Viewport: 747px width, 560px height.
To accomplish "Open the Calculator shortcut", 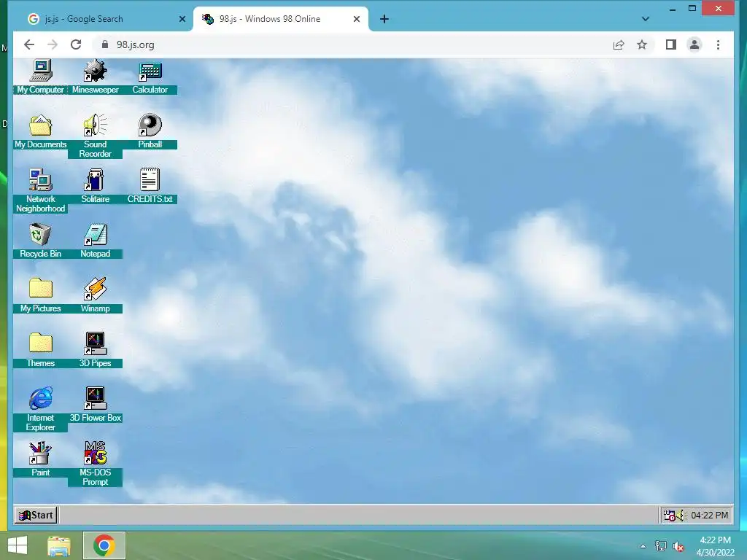I will tap(150, 76).
